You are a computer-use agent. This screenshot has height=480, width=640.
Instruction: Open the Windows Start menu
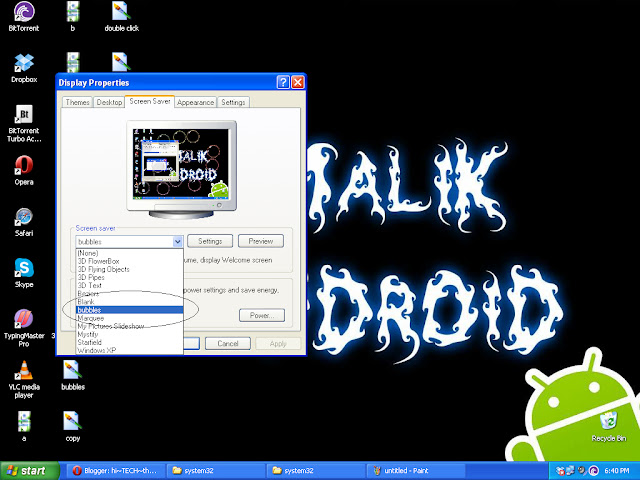[29, 471]
